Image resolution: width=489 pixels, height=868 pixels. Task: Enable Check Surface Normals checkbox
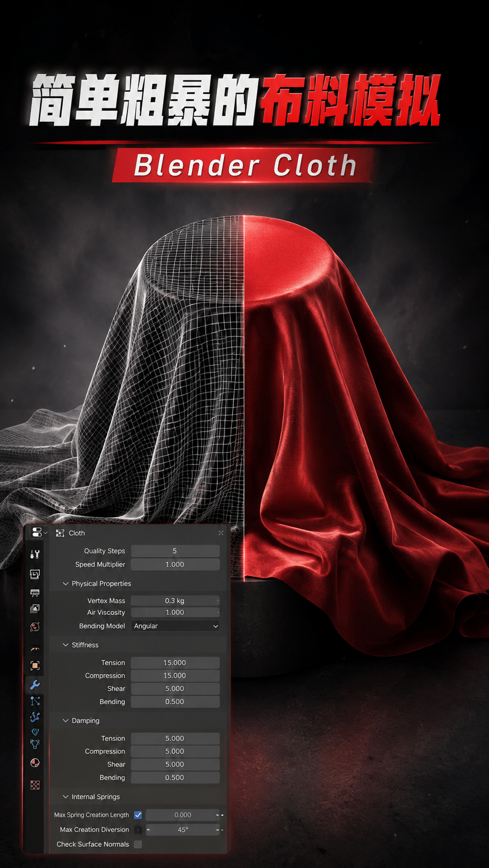[x=138, y=844]
